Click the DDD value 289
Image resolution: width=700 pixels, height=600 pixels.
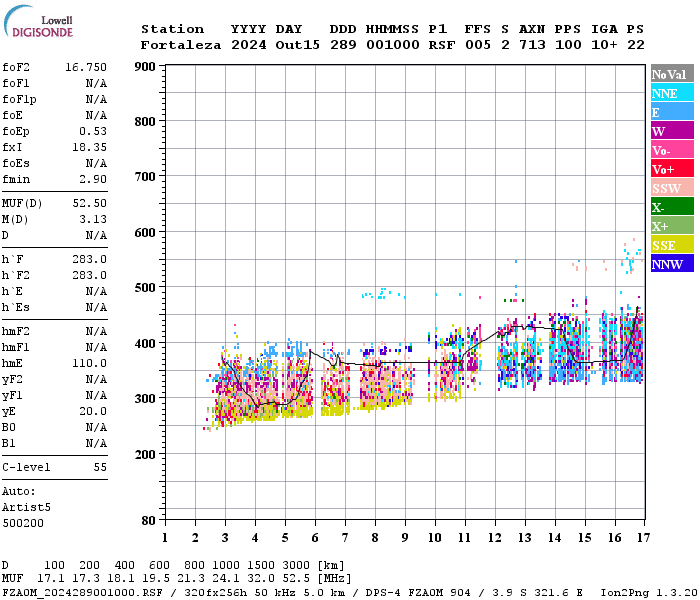pyautogui.click(x=343, y=45)
